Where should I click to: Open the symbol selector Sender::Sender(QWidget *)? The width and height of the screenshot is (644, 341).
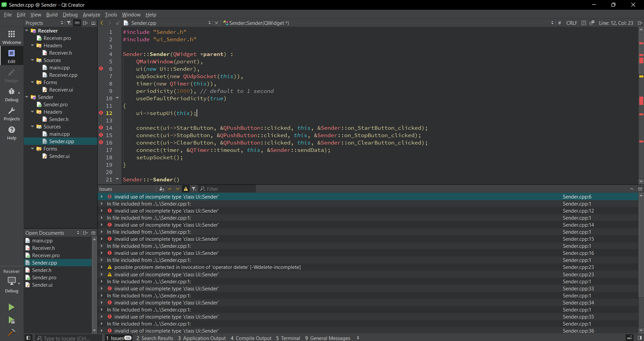(388, 23)
